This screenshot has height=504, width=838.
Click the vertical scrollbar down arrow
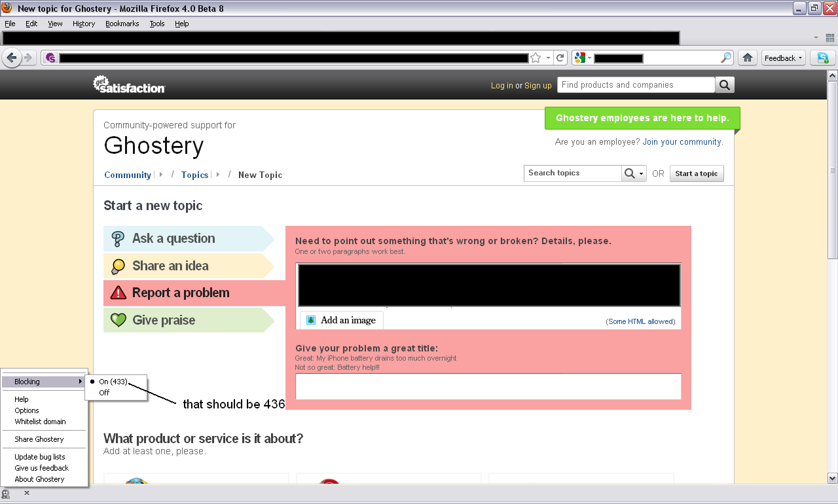(832, 478)
